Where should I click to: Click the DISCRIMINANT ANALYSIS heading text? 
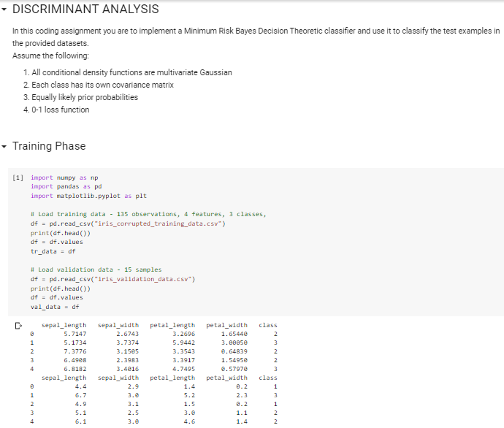point(85,9)
